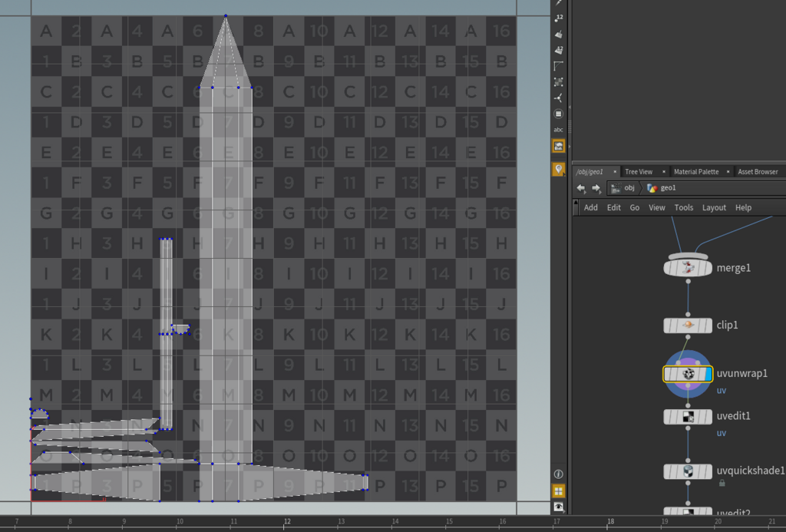Switch to the Tree View tab
The image size is (786, 532).
point(639,171)
